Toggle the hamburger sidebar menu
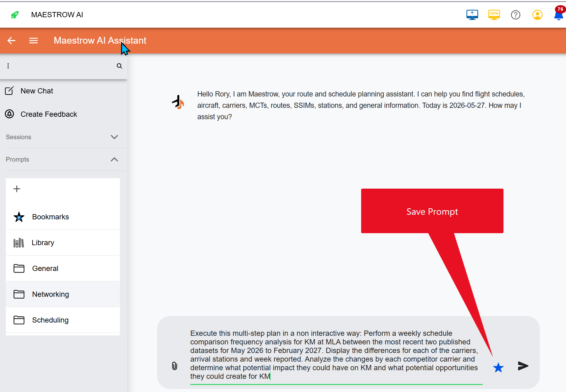Viewport: 566px width, 392px height. click(x=34, y=41)
